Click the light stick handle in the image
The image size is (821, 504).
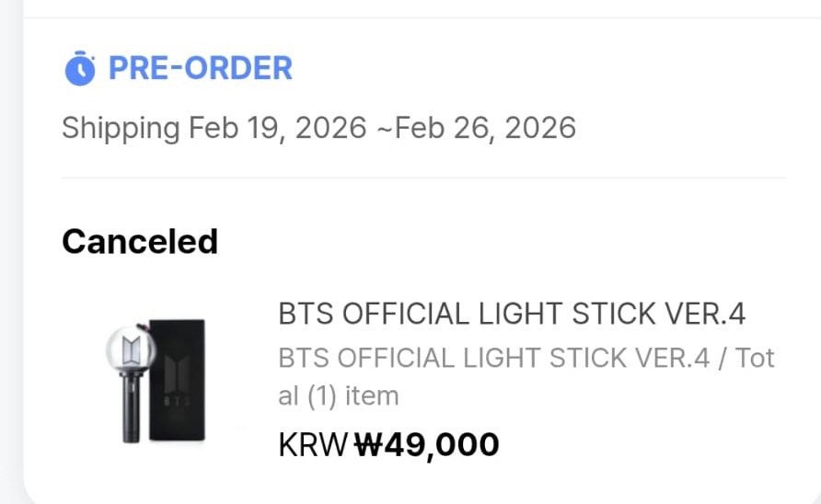pyautogui.click(x=132, y=410)
